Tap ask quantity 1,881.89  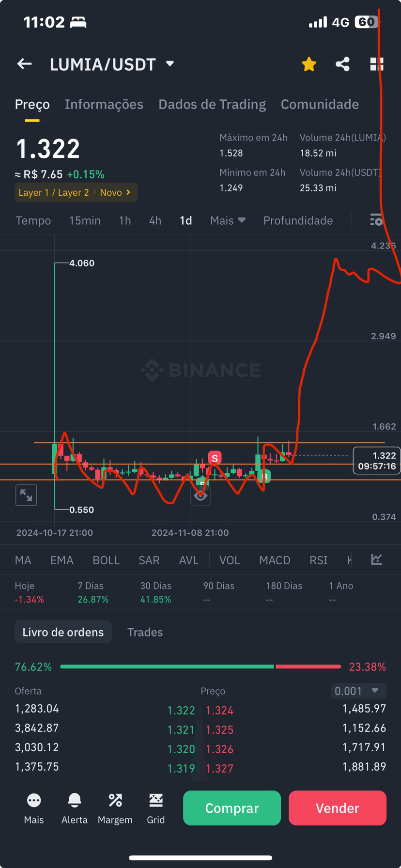pos(364,767)
